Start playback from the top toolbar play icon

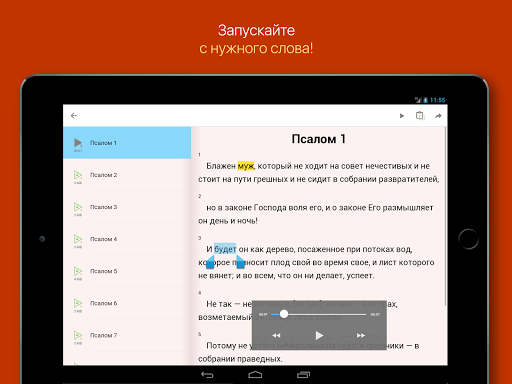point(402,116)
